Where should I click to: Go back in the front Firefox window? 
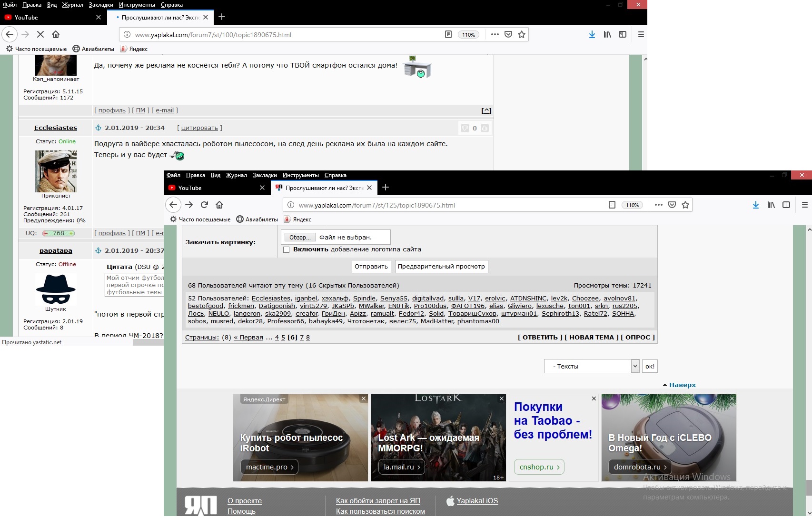point(173,205)
